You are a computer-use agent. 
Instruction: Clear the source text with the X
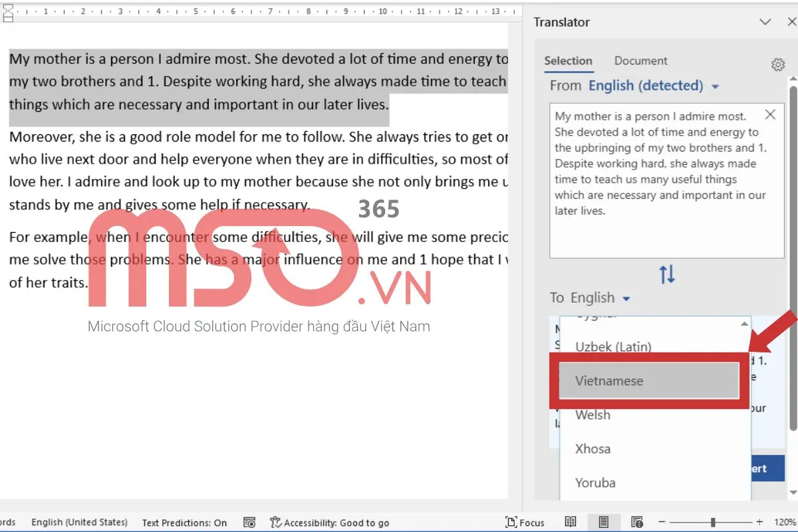pyautogui.click(x=770, y=114)
